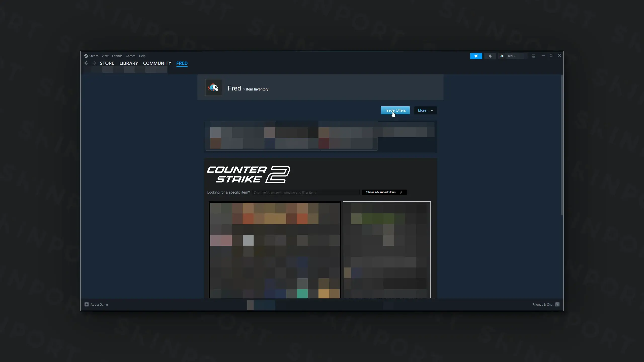The image size is (644, 362).
Task: Switch to the LIBRARY tab
Action: pyautogui.click(x=129, y=63)
